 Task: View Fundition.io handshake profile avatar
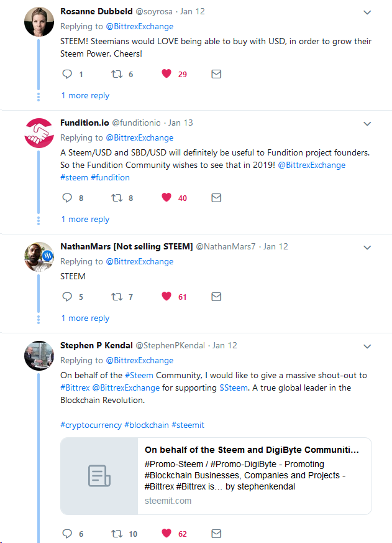39,133
